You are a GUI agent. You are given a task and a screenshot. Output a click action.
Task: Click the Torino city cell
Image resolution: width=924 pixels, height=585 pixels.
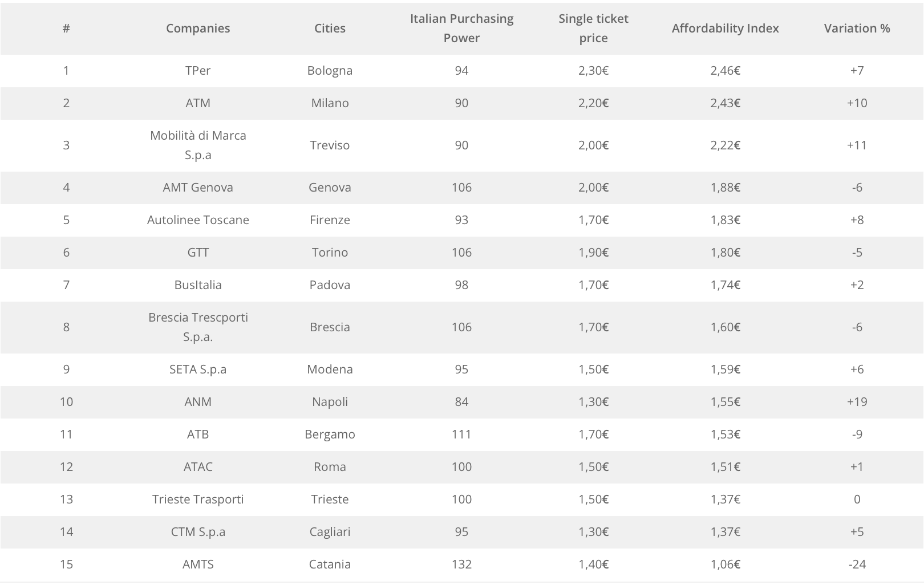pyautogui.click(x=330, y=253)
